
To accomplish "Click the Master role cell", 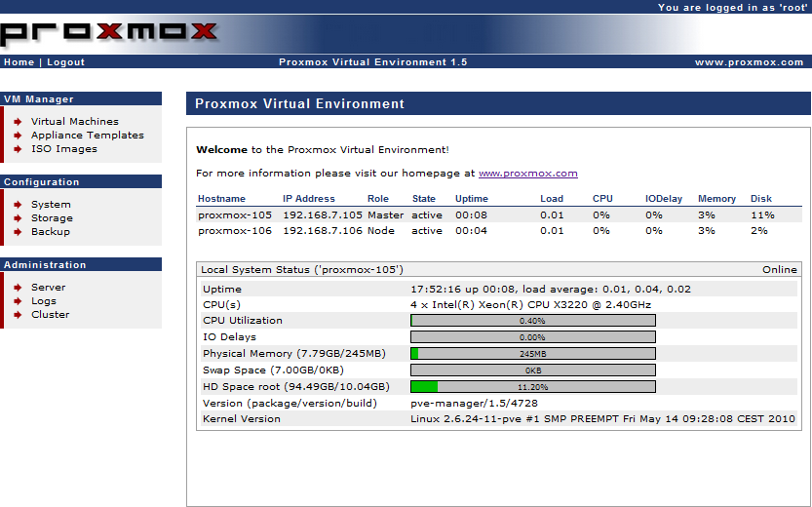I will 385,214.
